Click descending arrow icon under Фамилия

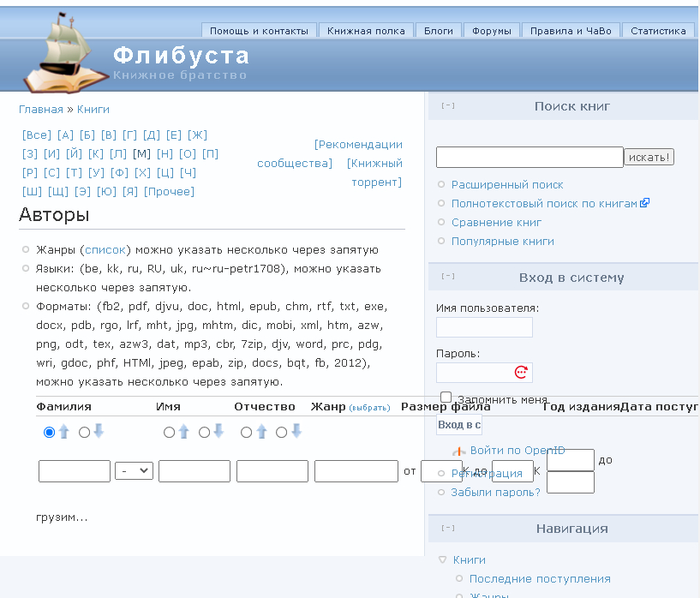99,432
